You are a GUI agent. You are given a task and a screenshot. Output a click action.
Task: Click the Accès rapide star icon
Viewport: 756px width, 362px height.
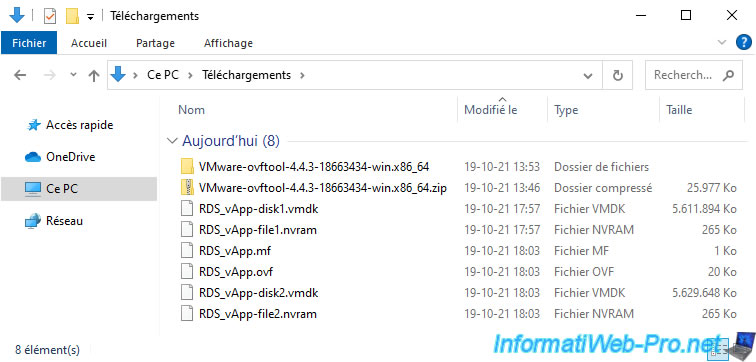[x=34, y=125]
